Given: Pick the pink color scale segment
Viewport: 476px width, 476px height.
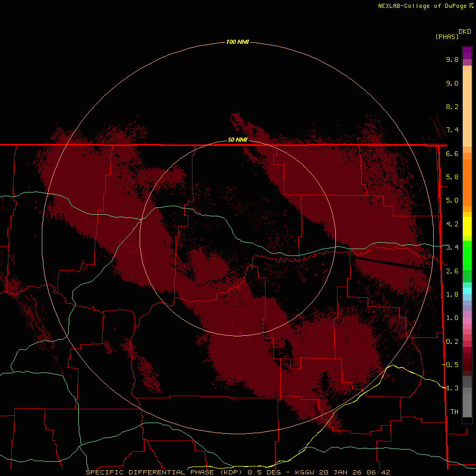Looking at the screenshot, I should click(x=467, y=321).
